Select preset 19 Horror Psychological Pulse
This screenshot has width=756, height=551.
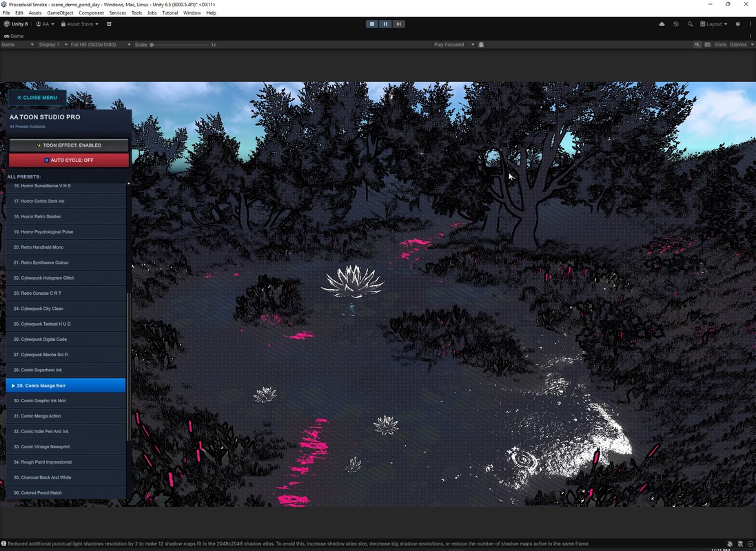(x=66, y=232)
